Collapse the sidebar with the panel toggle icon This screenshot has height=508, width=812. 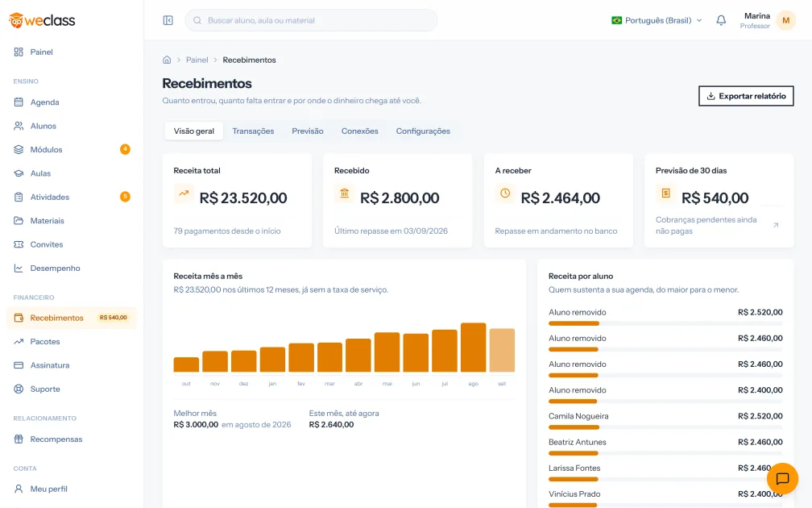[168, 20]
